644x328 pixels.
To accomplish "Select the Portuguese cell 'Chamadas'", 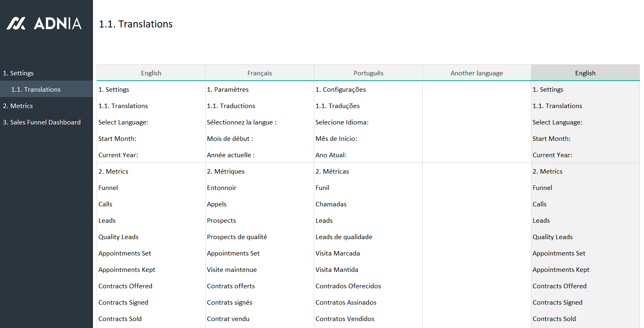I will (331, 204).
